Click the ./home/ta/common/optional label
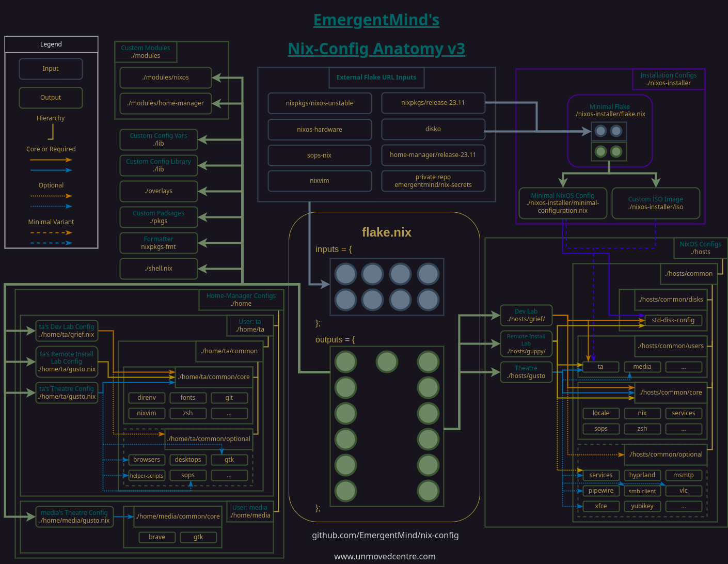 click(x=209, y=439)
